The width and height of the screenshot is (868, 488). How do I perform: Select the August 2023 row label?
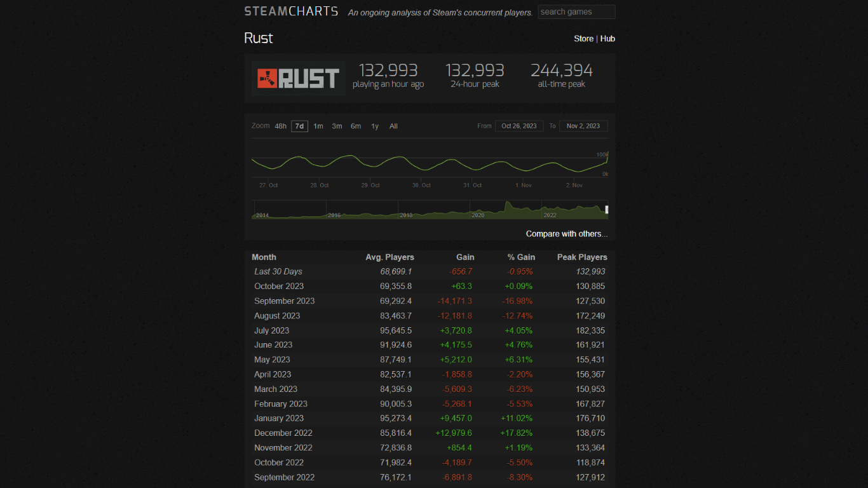(x=277, y=316)
